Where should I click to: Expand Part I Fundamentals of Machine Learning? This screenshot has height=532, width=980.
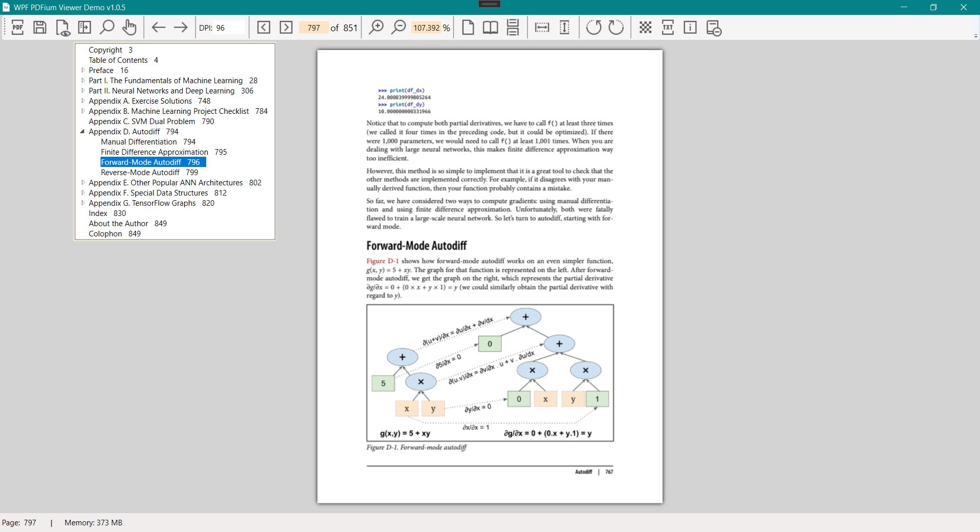point(83,81)
